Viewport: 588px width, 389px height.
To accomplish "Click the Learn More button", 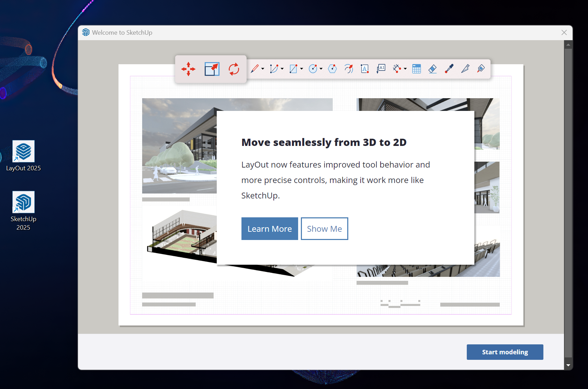I will tap(270, 229).
